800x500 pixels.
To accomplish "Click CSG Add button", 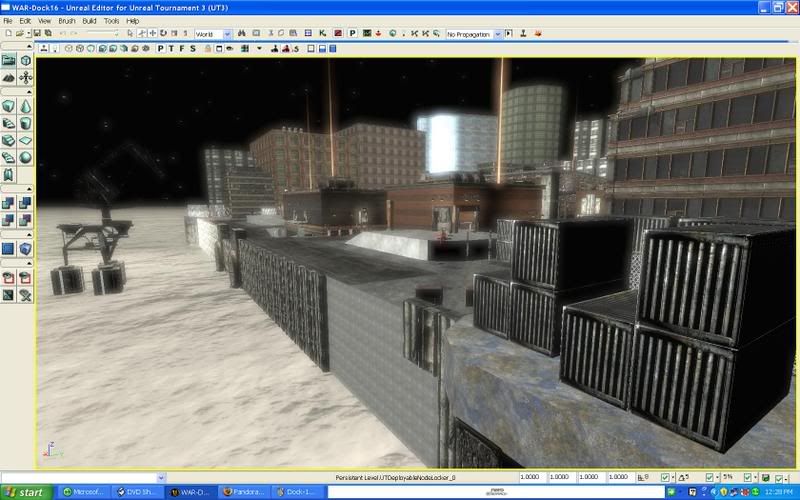I will pyautogui.click(x=8, y=203).
